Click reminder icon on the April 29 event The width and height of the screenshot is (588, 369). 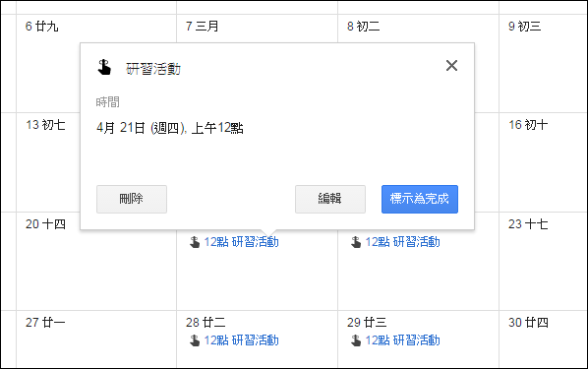[x=356, y=340]
